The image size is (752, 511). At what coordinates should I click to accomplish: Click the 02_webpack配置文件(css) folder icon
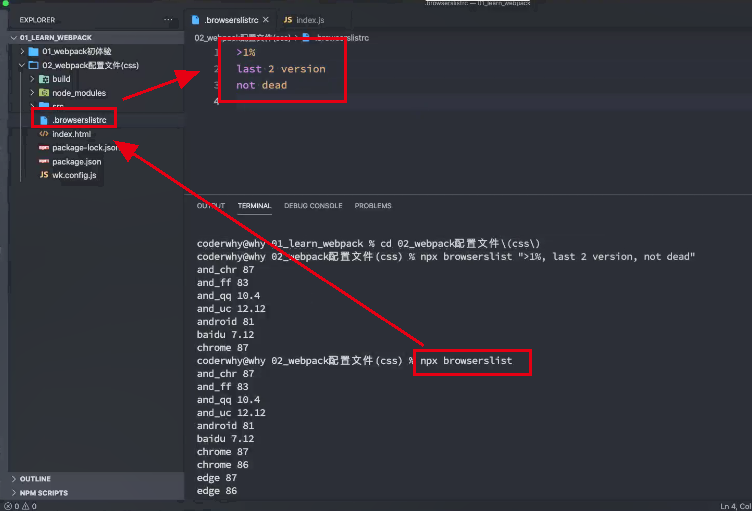pyautogui.click(x=34, y=65)
